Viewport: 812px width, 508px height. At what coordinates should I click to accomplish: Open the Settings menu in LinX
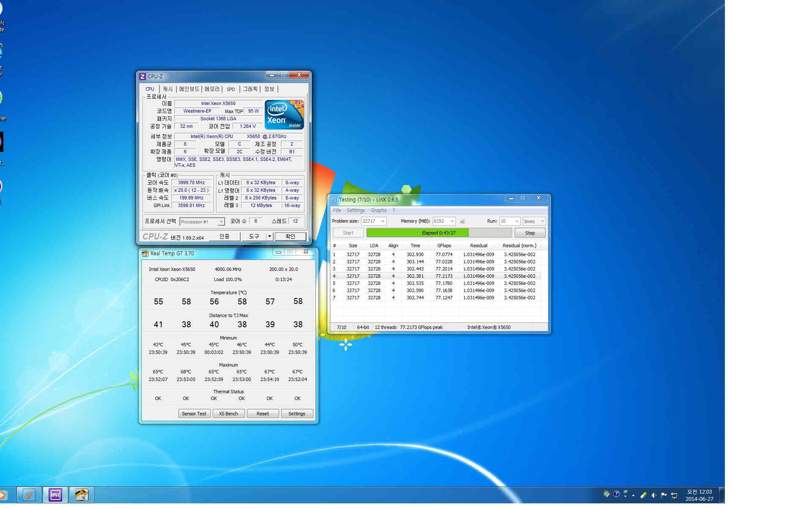click(x=356, y=210)
